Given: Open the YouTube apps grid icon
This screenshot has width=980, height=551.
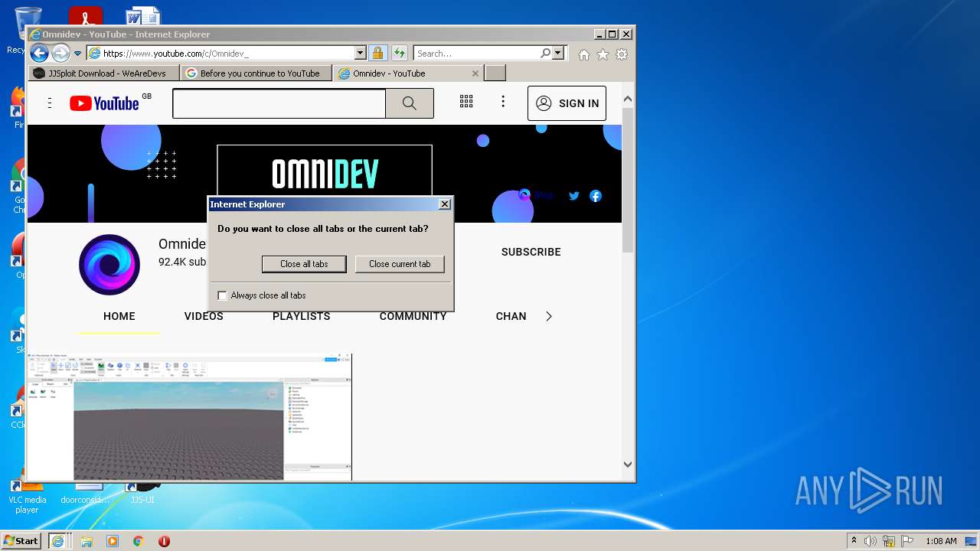Looking at the screenshot, I should 466,102.
